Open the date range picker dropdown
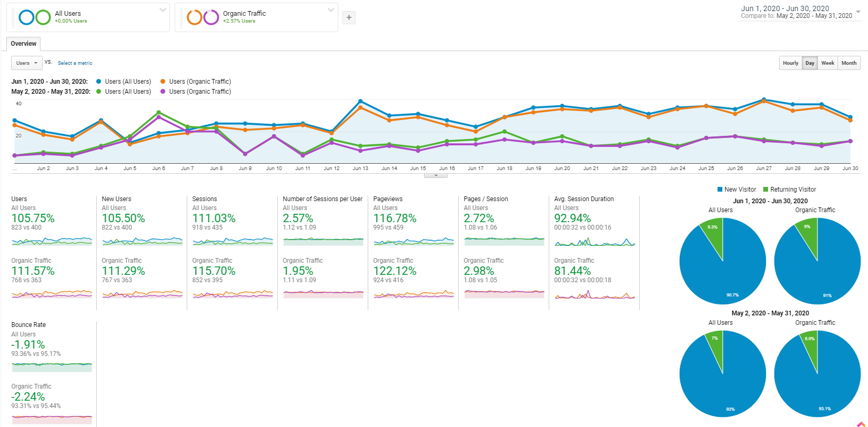Image resolution: width=868 pixels, height=427 pixels. click(x=858, y=12)
